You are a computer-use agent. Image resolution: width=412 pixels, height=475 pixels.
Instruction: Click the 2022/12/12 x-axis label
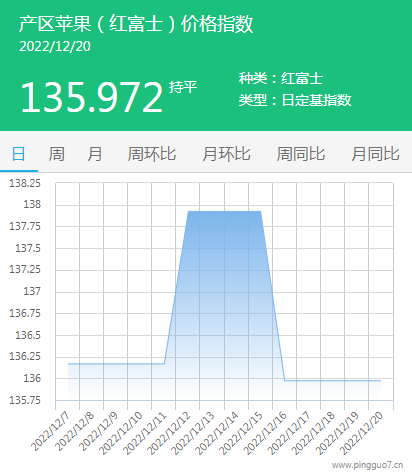pyautogui.click(x=169, y=433)
